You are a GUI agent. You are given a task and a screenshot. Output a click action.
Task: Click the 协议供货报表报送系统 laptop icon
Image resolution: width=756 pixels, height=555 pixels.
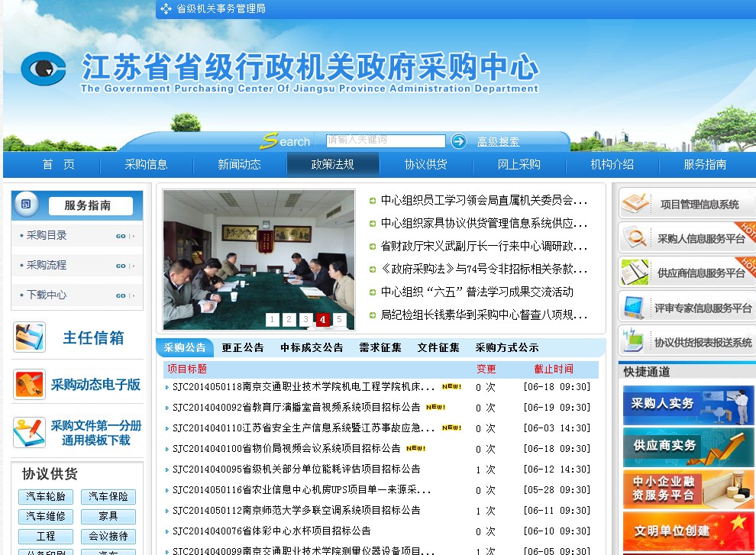click(x=634, y=340)
